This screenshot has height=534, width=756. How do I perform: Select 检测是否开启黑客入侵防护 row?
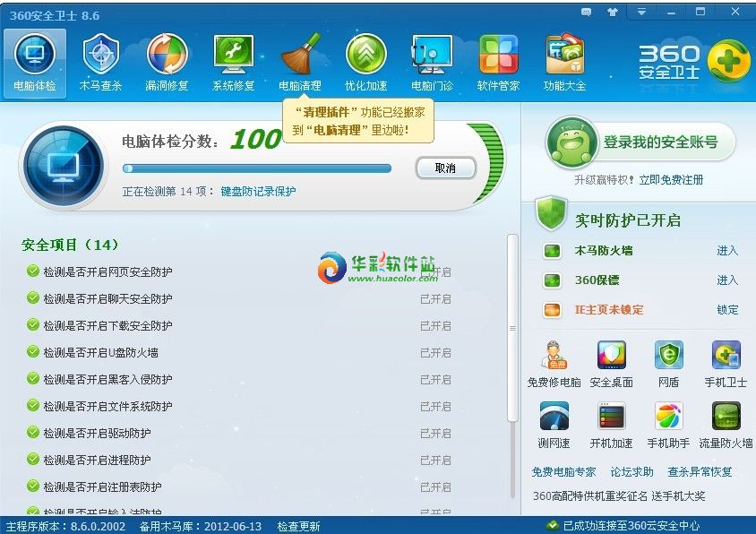coord(238,379)
